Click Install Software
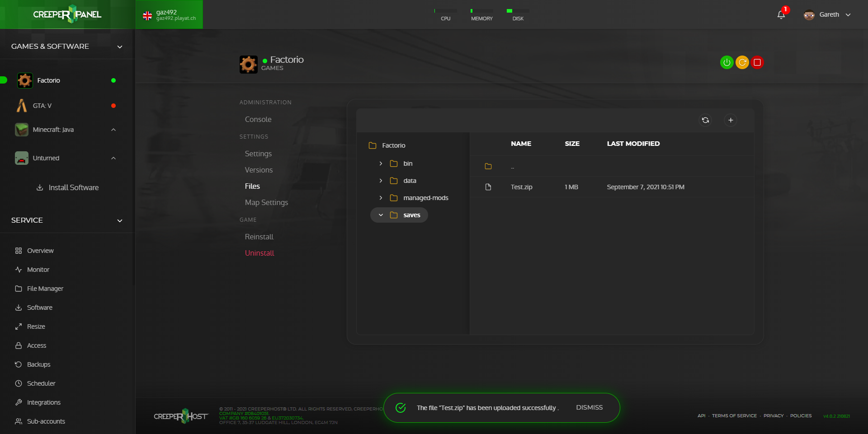Viewport: 868px width, 434px height. pos(67,187)
